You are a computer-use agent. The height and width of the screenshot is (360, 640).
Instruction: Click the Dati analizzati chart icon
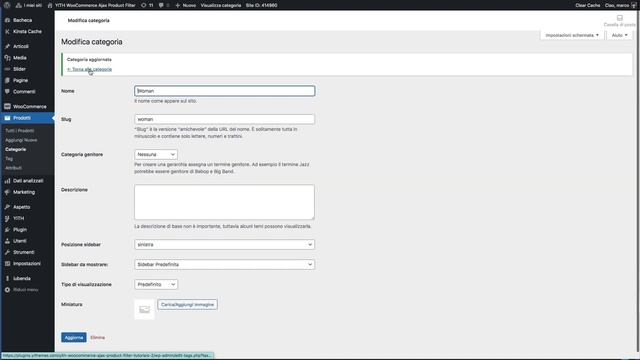tap(7, 181)
